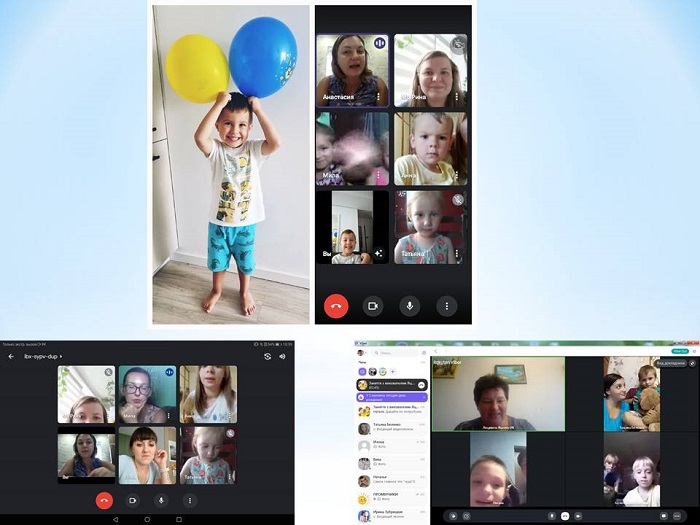Hang up from the active call banner in Viber
Image resolution: width=700 pixels, height=525 pixels.
tap(421, 385)
